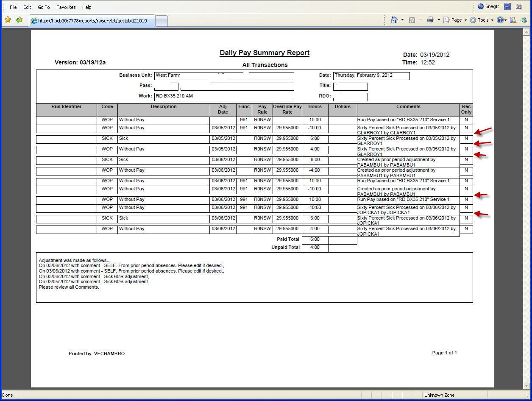Select the getjobid21019 report tab
532x401 pixels.
coord(92,20)
